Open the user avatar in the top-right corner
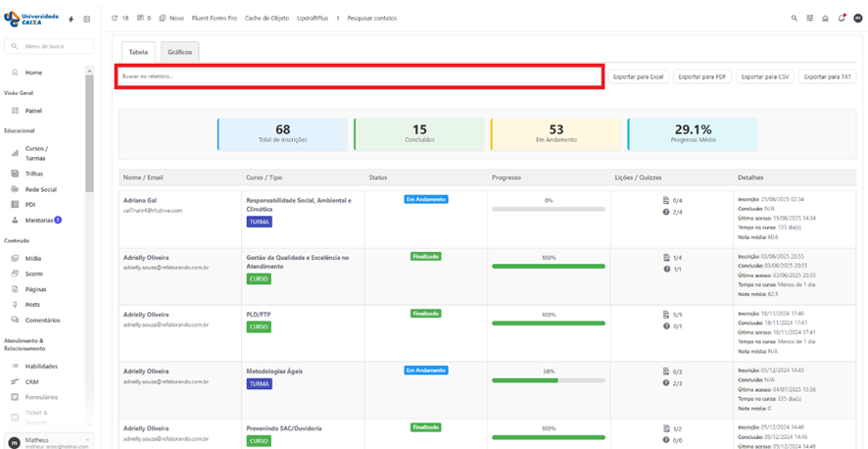This screenshot has height=449, width=868. (x=857, y=18)
